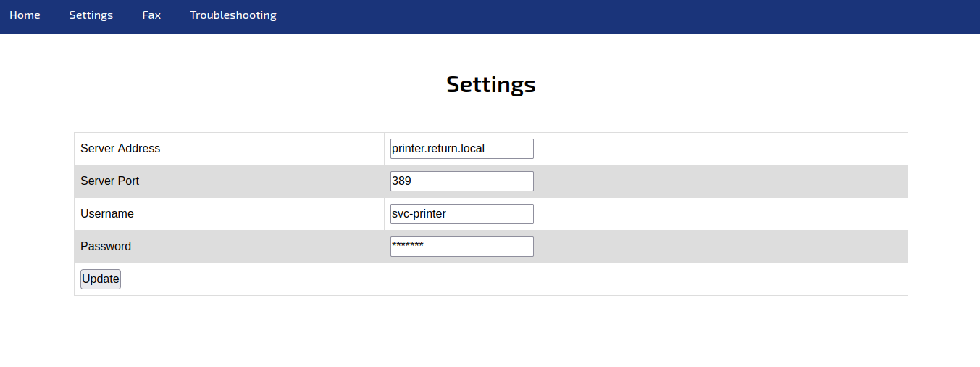Click blank white space right of Server Address field
980x367 pixels.
tap(721, 149)
